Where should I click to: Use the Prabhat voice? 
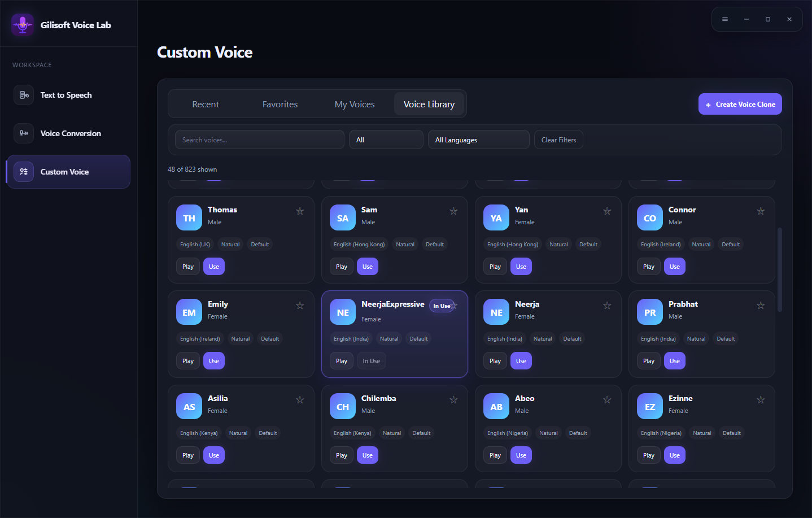pyautogui.click(x=675, y=361)
